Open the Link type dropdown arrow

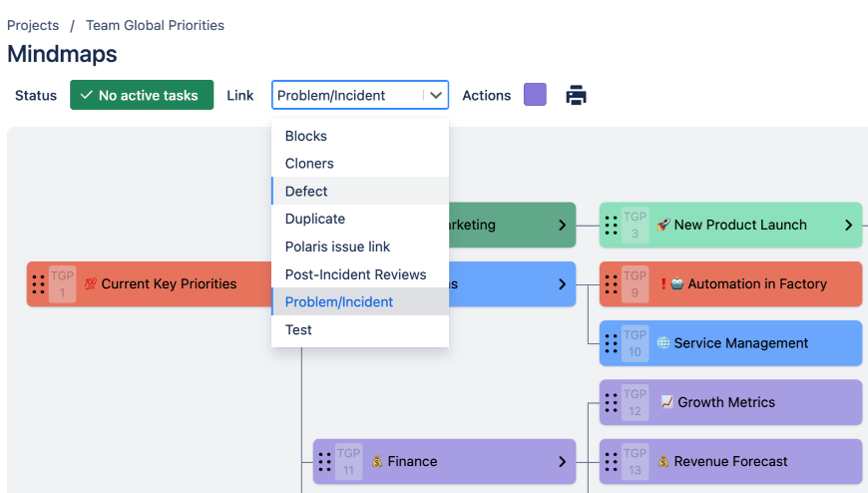(x=436, y=96)
